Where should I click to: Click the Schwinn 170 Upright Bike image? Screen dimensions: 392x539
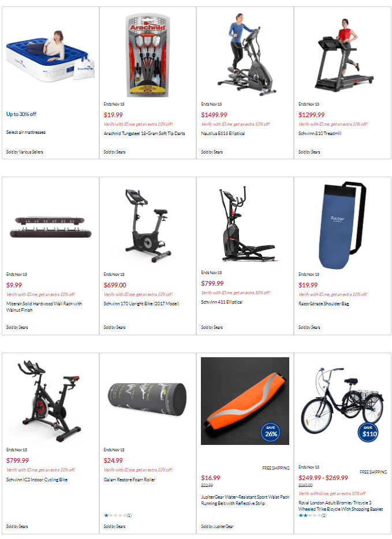pyautogui.click(x=148, y=226)
